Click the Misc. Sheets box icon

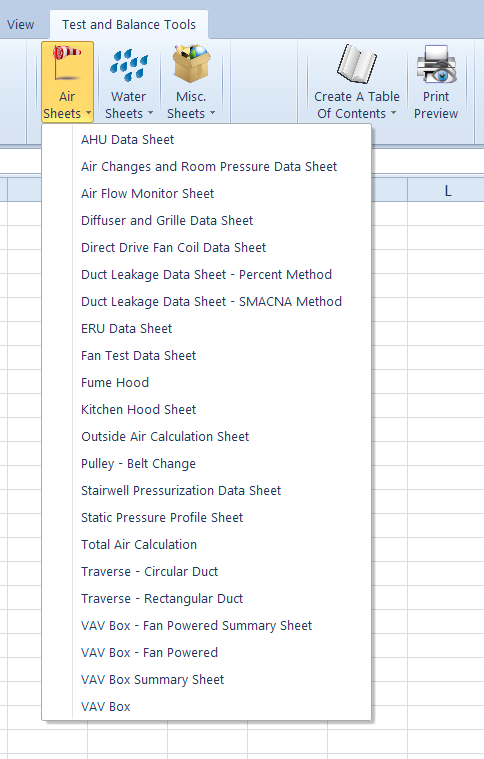[191, 63]
